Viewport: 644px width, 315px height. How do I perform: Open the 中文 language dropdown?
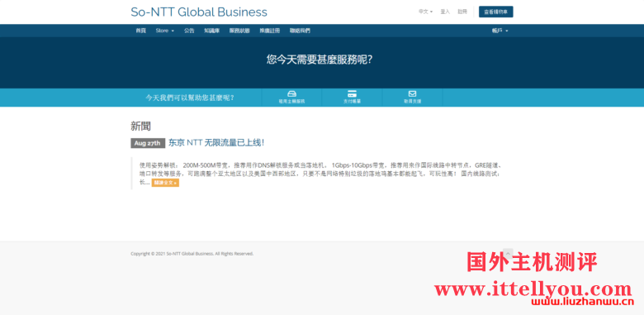(x=425, y=12)
